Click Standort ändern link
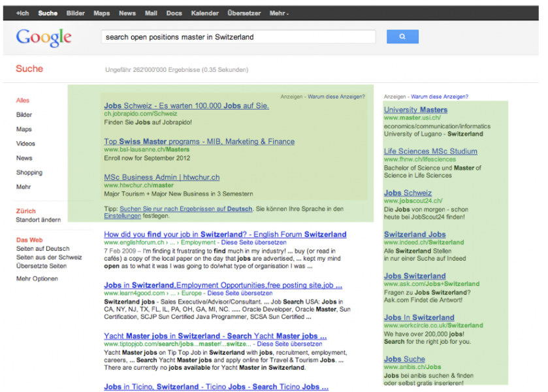Screen dimensions: 548x392 39,220
